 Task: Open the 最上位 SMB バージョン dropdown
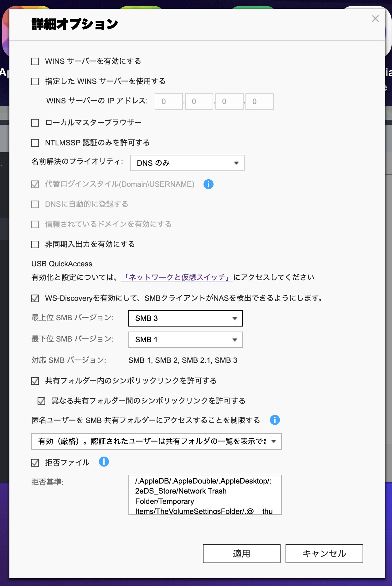tap(185, 318)
